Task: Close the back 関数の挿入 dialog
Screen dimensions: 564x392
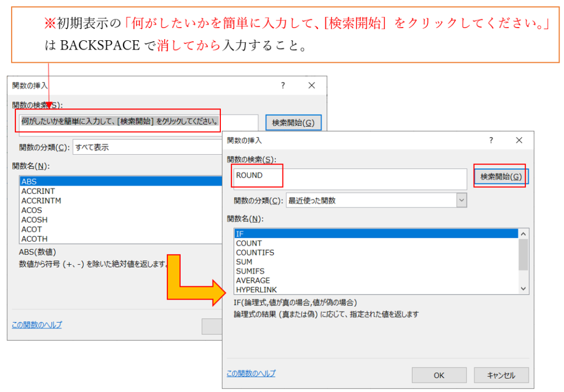Action: (x=312, y=85)
